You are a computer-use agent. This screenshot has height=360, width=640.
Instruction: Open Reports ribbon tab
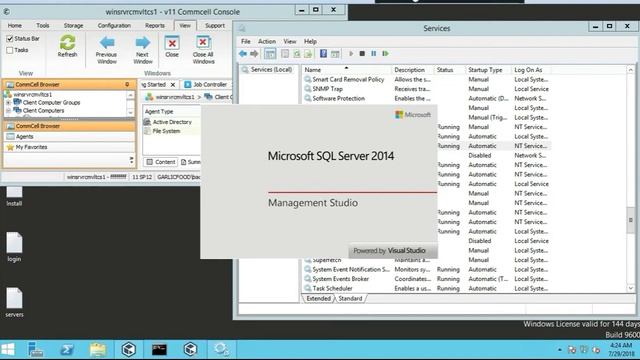click(x=155, y=25)
